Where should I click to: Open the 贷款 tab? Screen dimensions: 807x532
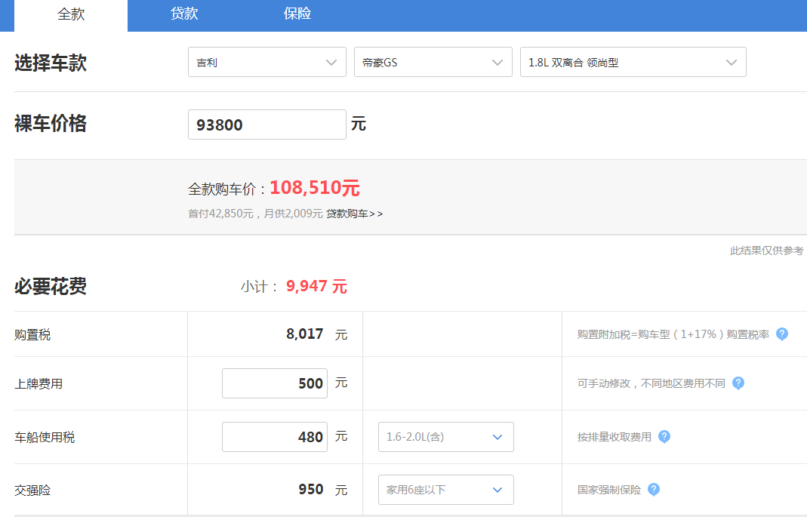point(184,14)
